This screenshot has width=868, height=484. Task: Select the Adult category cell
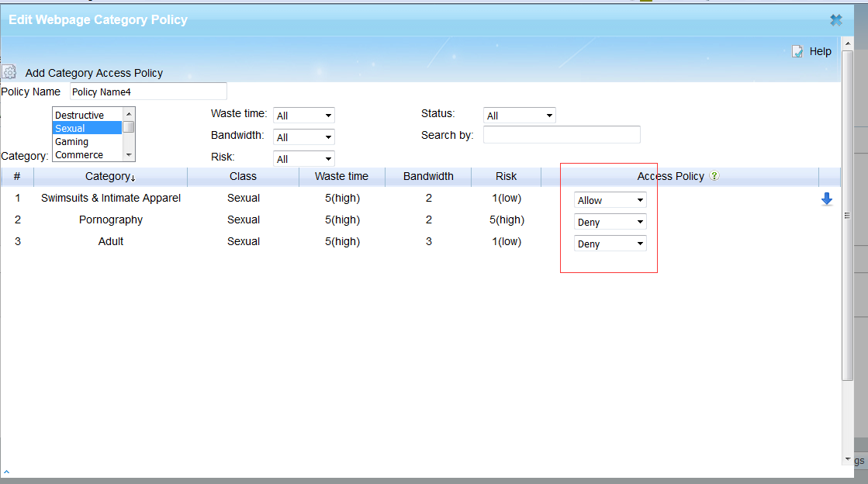[x=111, y=241]
